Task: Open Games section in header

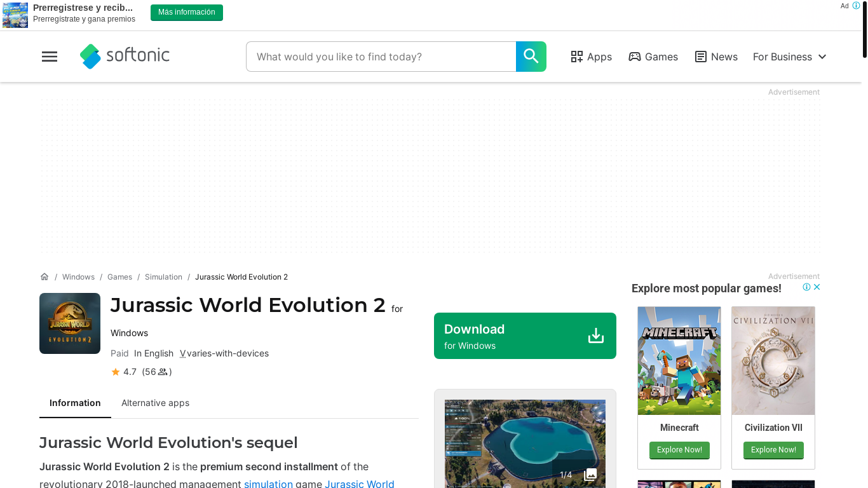Action: pos(653,57)
